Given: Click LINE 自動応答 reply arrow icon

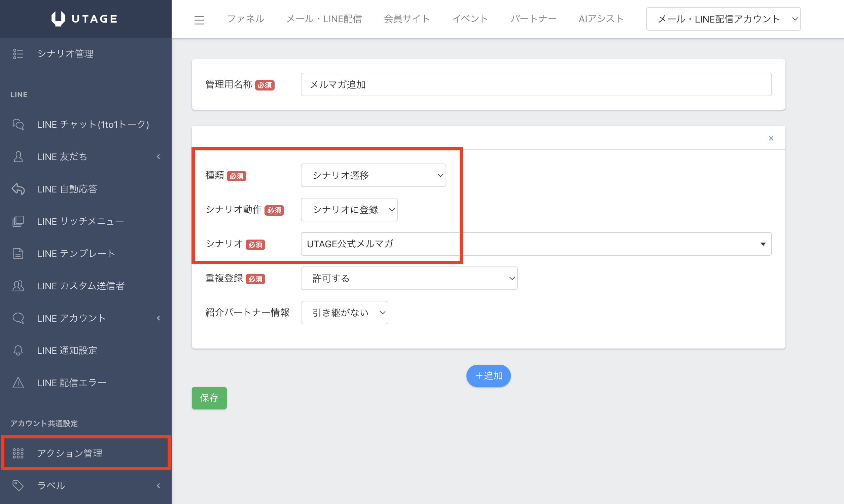Looking at the screenshot, I should (18, 189).
